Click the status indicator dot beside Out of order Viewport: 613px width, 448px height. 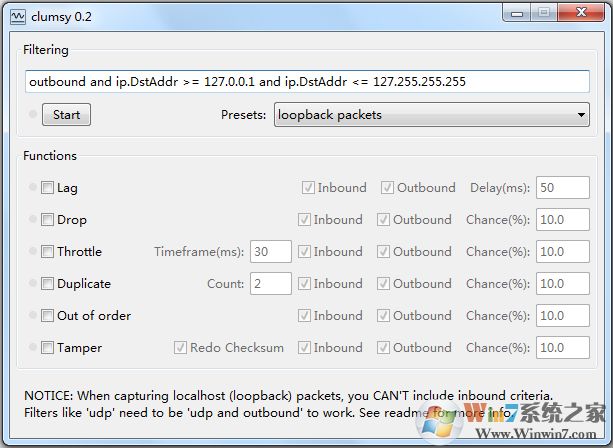coord(33,315)
